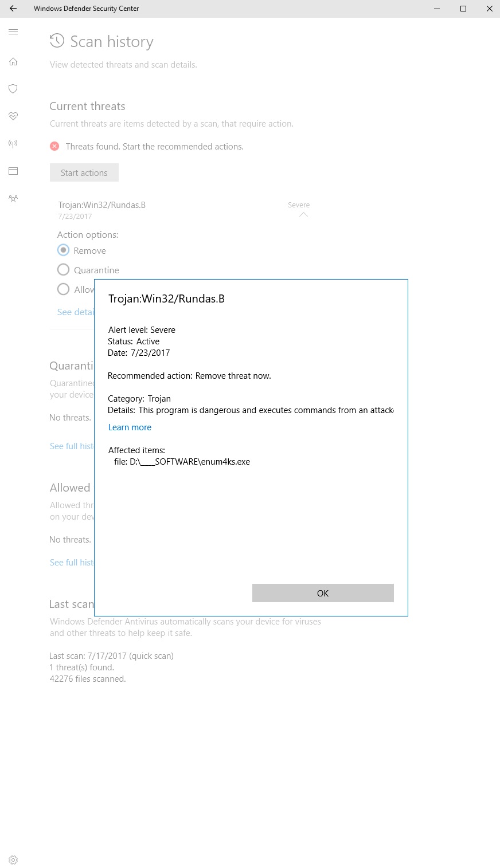Viewport: 500px width, 868px height.
Task: Open Virus & threat protection shield icon
Action: tap(13, 89)
